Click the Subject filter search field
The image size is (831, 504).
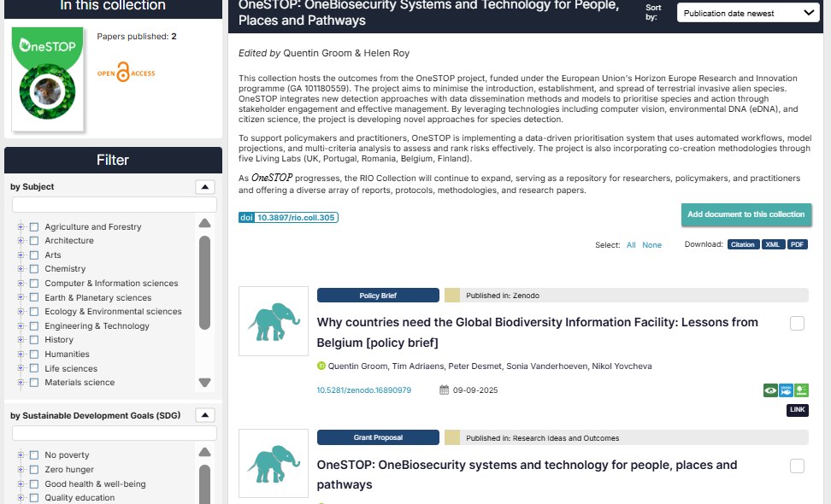pos(103,205)
